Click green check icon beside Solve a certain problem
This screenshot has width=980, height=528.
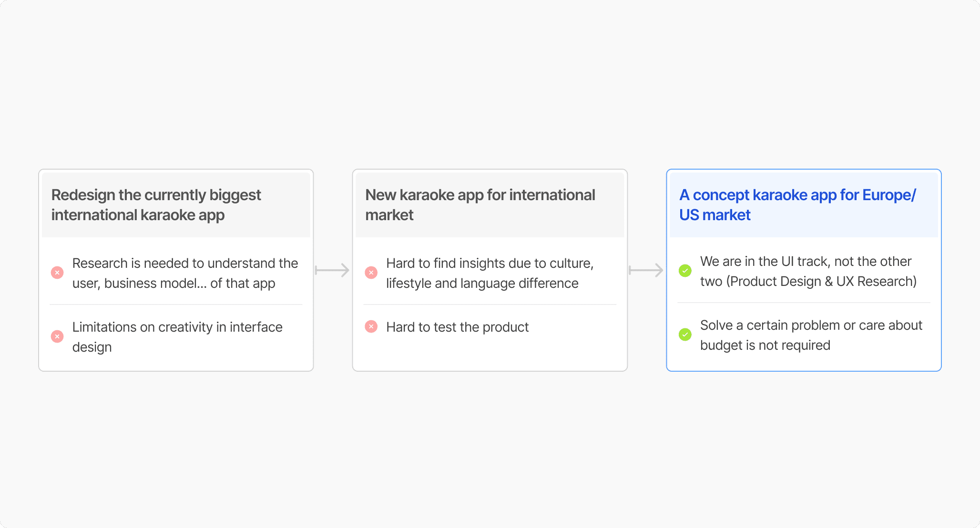pyautogui.click(x=685, y=335)
